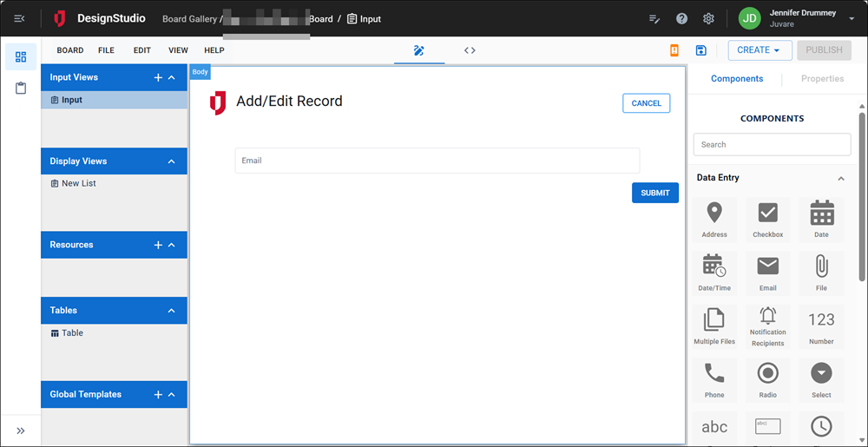This screenshot has height=447, width=868.
Task: Select the File component
Action: (821, 273)
